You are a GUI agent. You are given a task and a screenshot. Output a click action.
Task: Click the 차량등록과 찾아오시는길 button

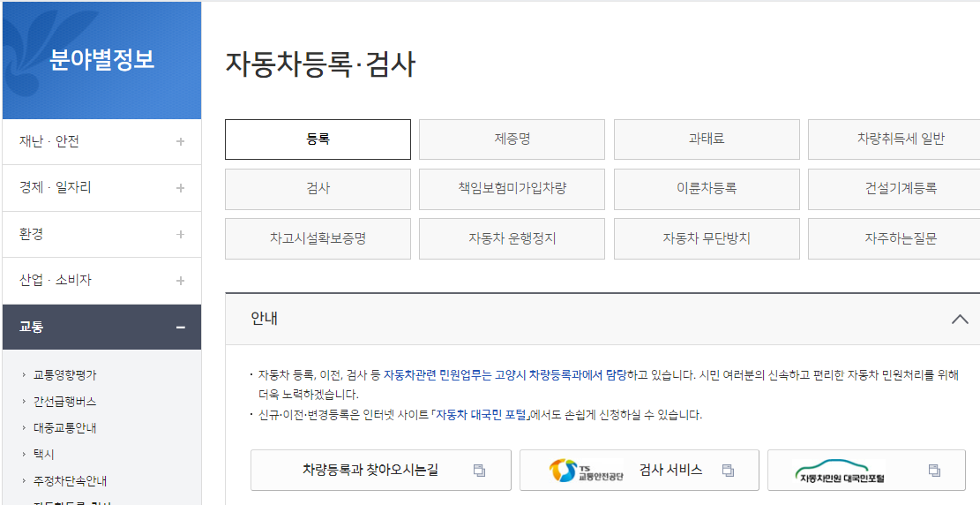(x=381, y=470)
